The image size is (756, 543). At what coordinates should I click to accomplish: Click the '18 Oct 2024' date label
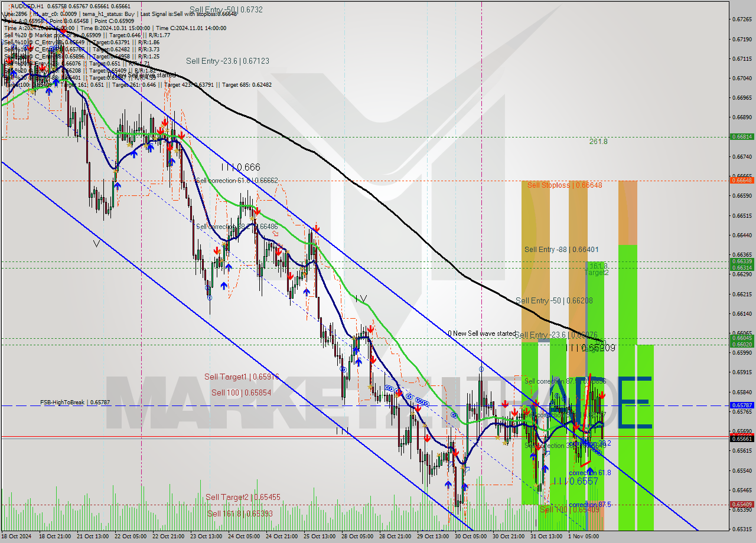17,537
